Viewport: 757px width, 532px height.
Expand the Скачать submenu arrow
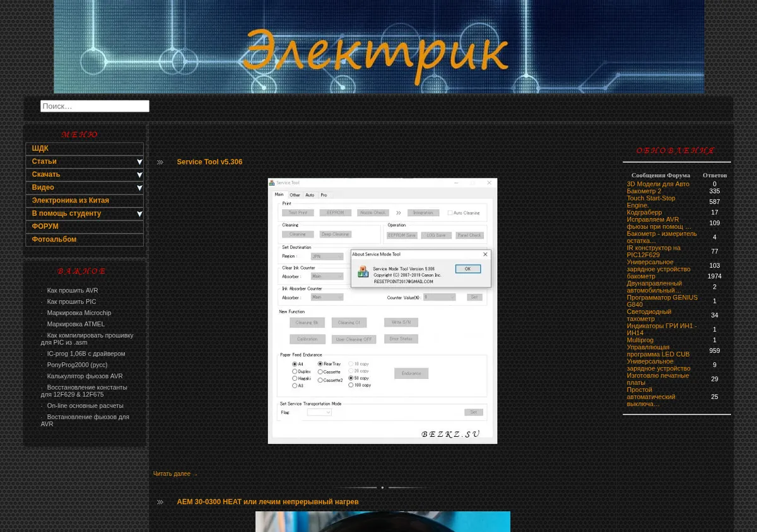click(139, 175)
